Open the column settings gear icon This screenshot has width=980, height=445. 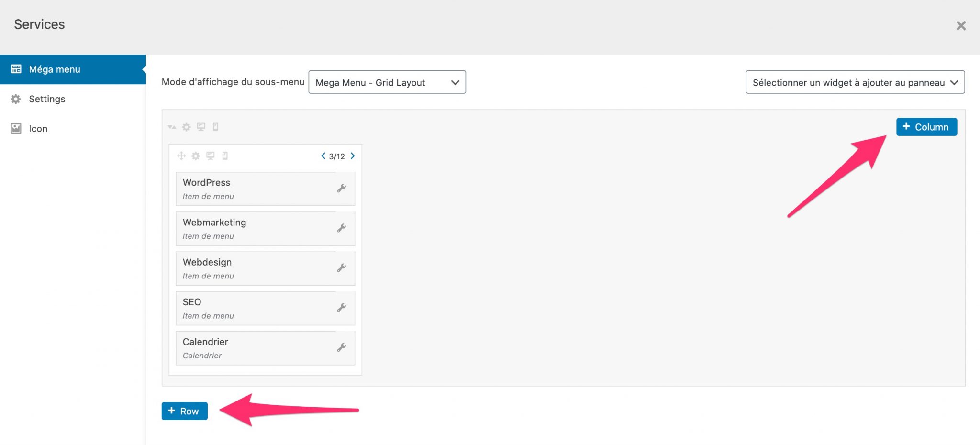[x=196, y=156]
